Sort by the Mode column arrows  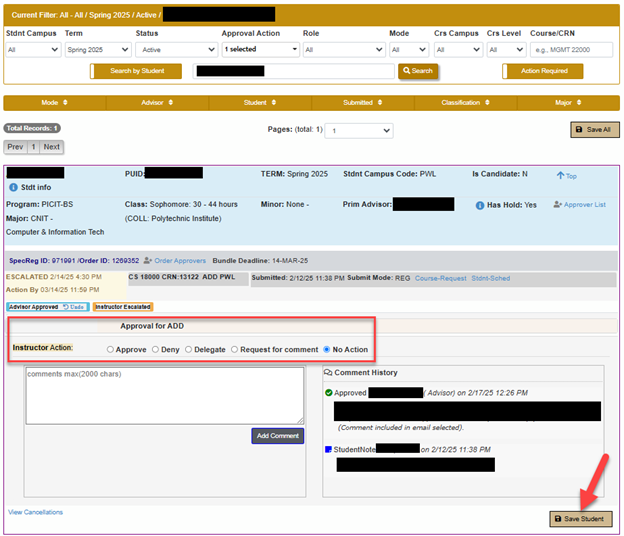[66, 102]
